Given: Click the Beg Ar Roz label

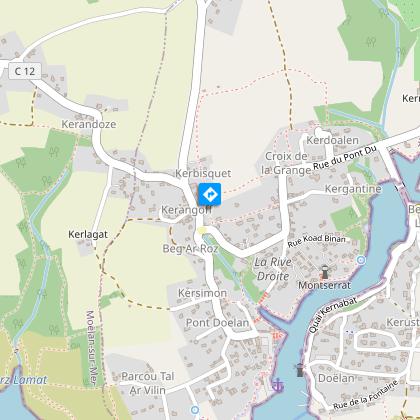Looking at the screenshot, I should tap(190, 249).
